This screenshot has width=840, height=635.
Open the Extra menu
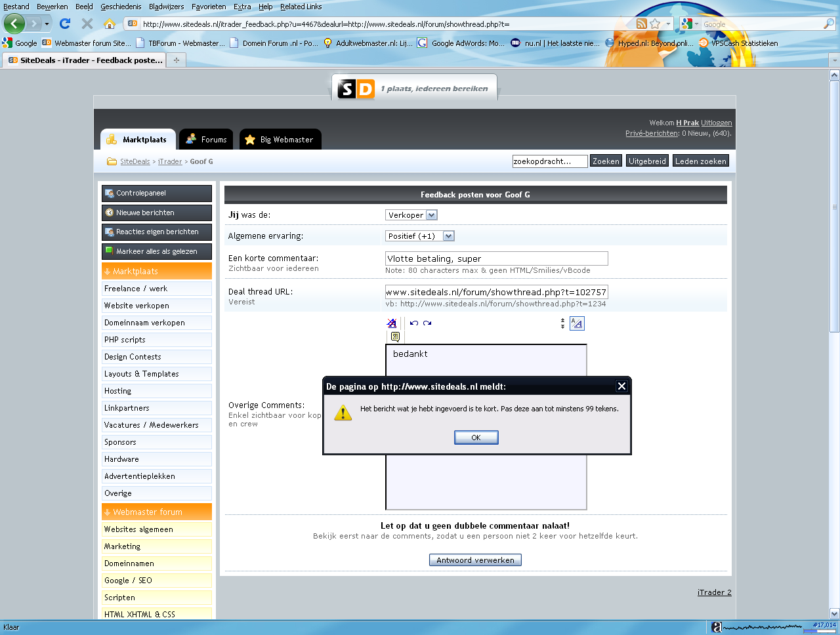(x=242, y=7)
